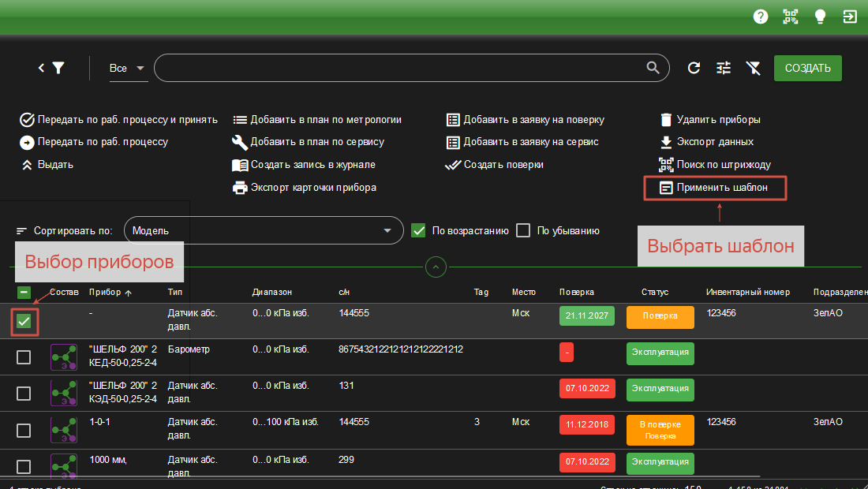
Task: Click 'Передать по раб. процессу и принять'
Action: [x=119, y=119]
